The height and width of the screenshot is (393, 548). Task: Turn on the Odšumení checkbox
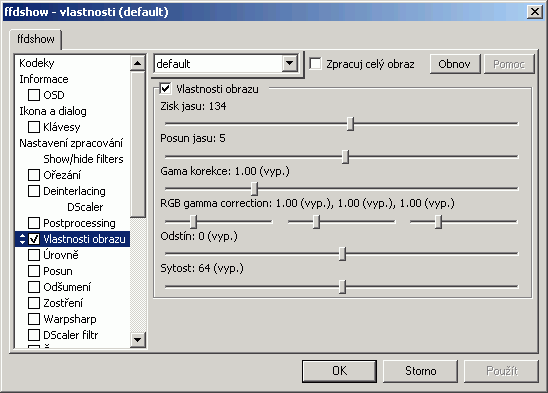click(34, 287)
